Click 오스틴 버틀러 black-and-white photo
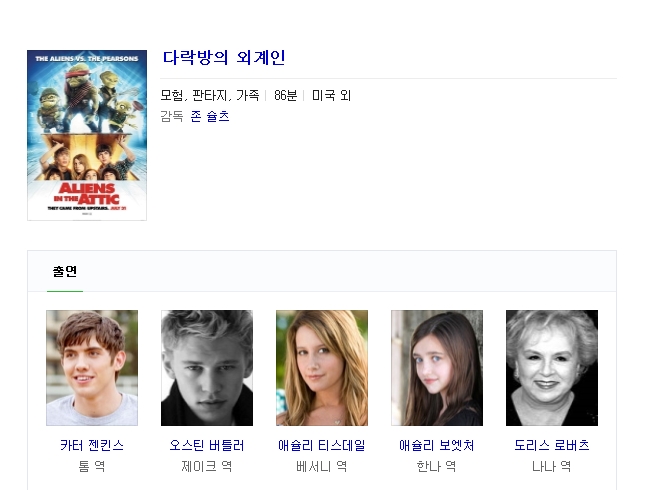This screenshot has width=645, height=490. tap(207, 368)
